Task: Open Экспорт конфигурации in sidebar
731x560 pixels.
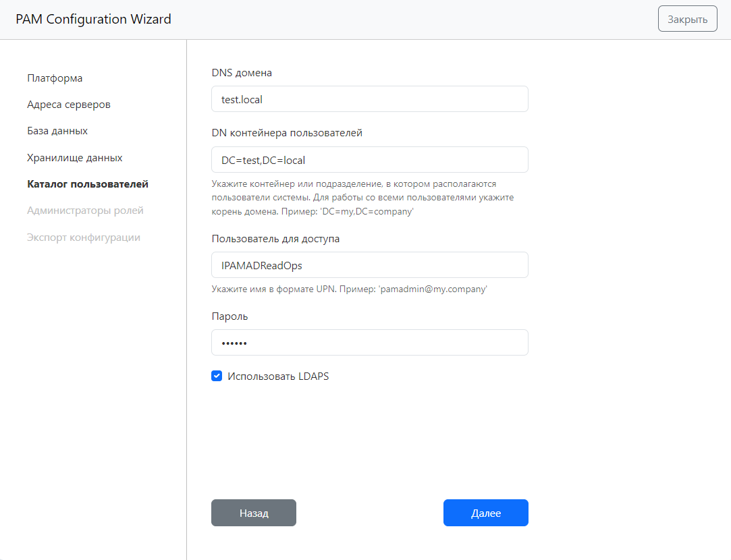Action: pos(84,237)
